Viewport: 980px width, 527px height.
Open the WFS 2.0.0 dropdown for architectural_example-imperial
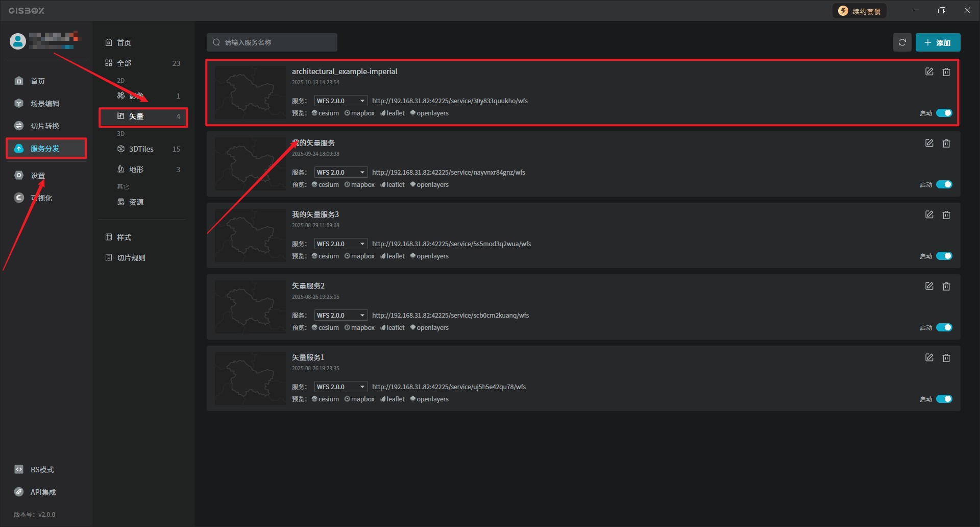point(340,101)
